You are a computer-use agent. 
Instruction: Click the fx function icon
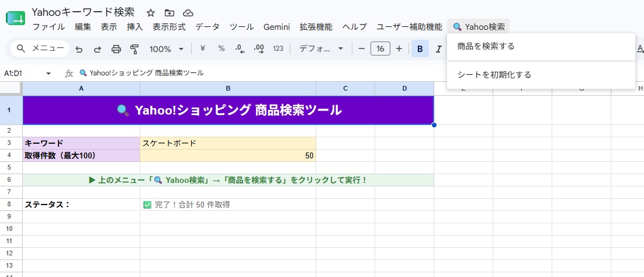[69, 74]
